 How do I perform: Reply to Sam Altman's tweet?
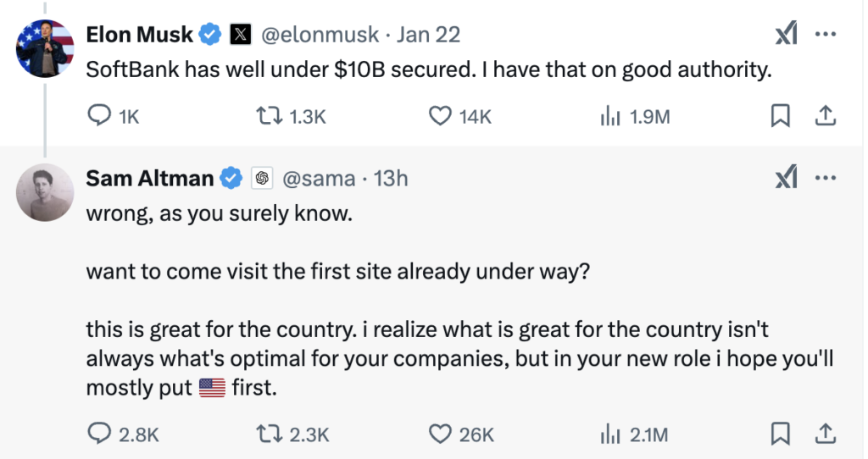tap(101, 434)
